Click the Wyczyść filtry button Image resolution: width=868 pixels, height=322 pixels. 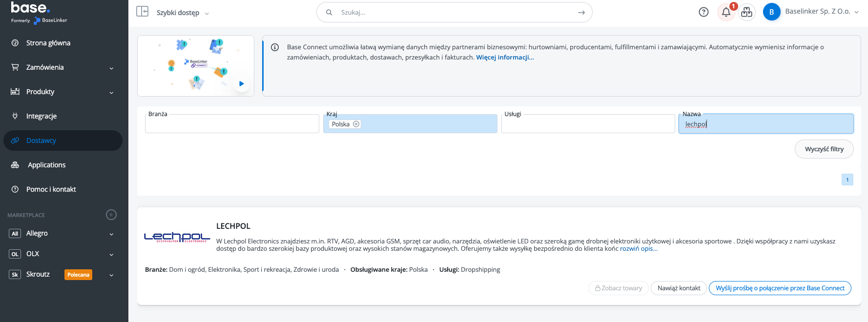(824, 149)
